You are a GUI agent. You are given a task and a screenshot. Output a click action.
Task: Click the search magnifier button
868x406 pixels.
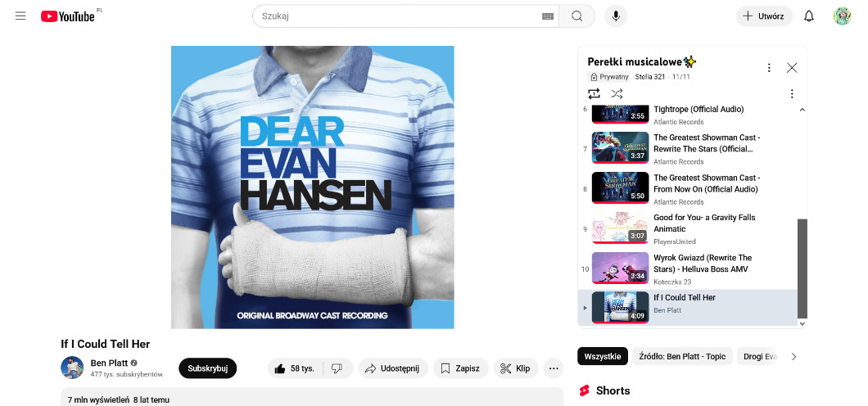click(576, 16)
